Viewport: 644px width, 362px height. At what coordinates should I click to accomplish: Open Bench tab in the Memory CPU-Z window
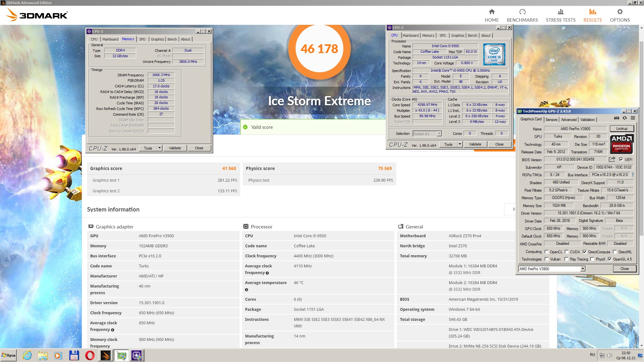172,39
